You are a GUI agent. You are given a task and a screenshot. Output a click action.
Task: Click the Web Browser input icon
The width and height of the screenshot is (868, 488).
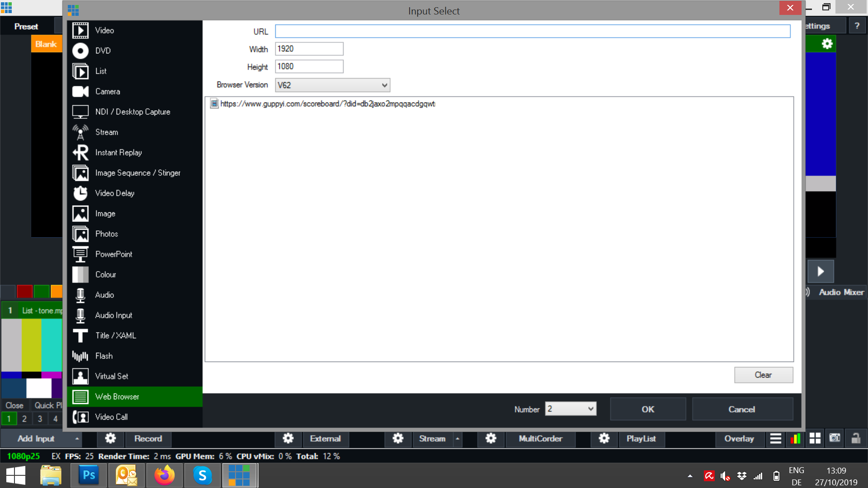(80, 396)
